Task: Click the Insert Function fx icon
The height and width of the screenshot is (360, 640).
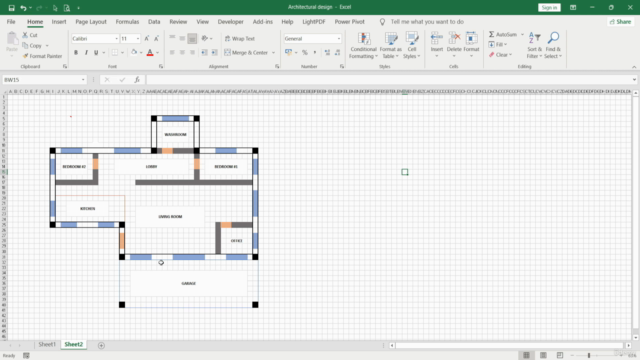Action: 137,80
